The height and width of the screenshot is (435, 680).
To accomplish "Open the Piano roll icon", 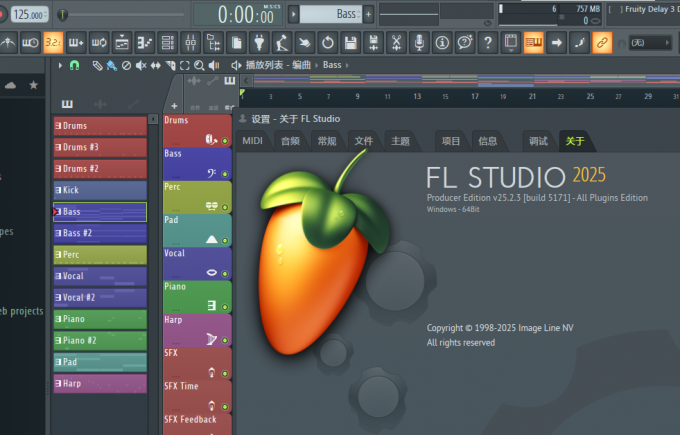I will (145, 43).
